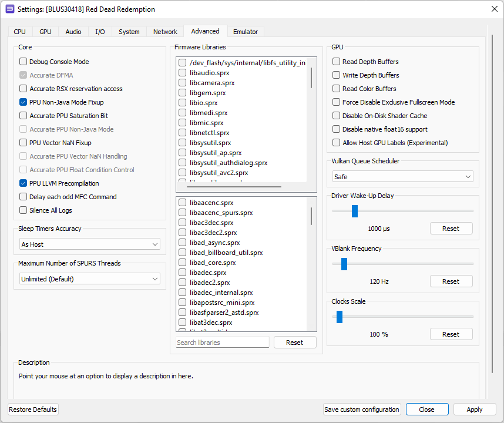504x423 pixels.
Task: Select the libad_core.sprx library
Action: tap(182, 262)
